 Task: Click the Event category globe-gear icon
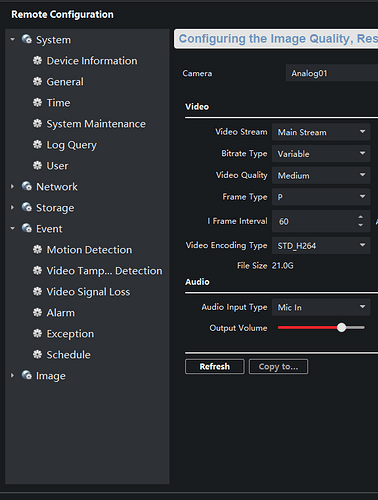[x=27, y=228]
